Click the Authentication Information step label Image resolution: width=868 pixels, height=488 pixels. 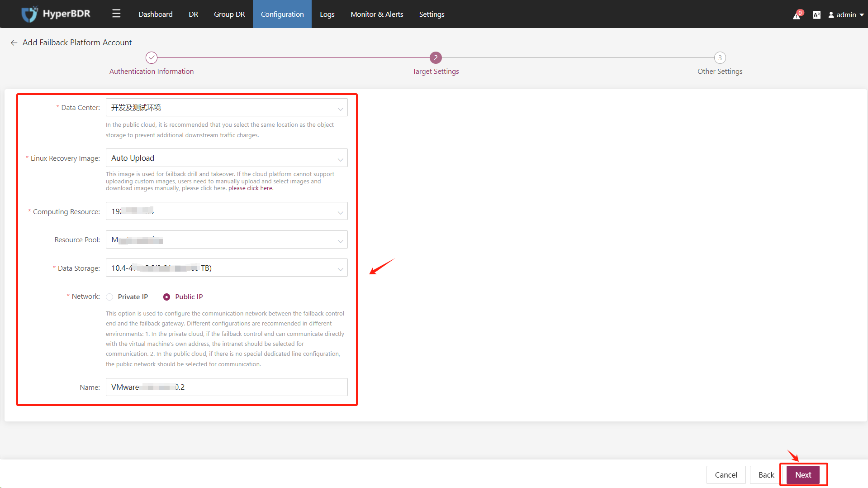[152, 72]
